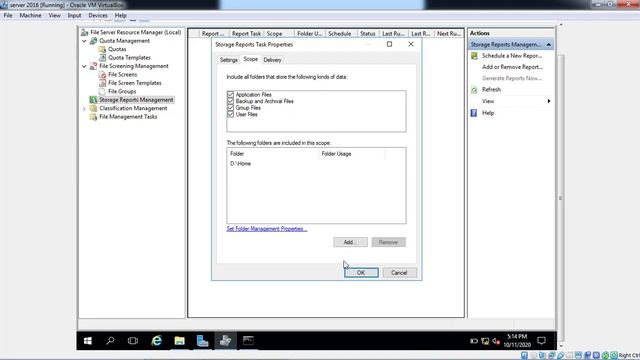The height and width of the screenshot is (360, 640).
Task: Click the Schedule a New Report icon
Action: pos(474,56)
